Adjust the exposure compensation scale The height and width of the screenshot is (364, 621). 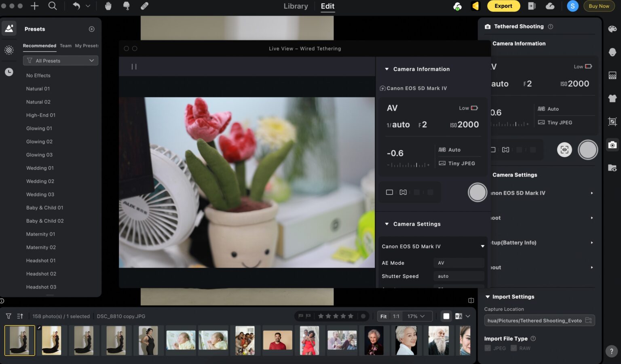pyautogui.click(x=408, y=165)
